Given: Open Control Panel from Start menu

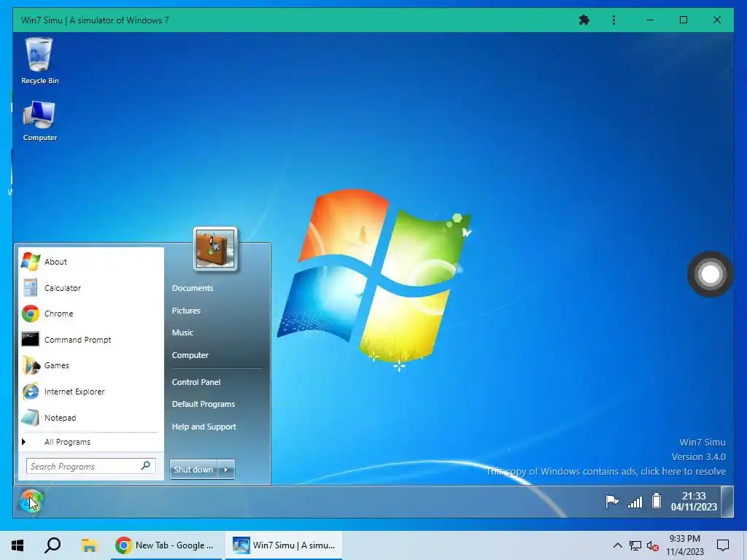Looking at the screenshot, I should coord(196,382).
